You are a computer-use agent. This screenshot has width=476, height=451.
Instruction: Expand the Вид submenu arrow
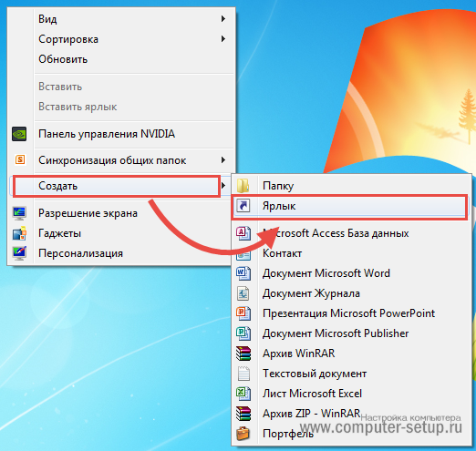click(x=223, y=19)
